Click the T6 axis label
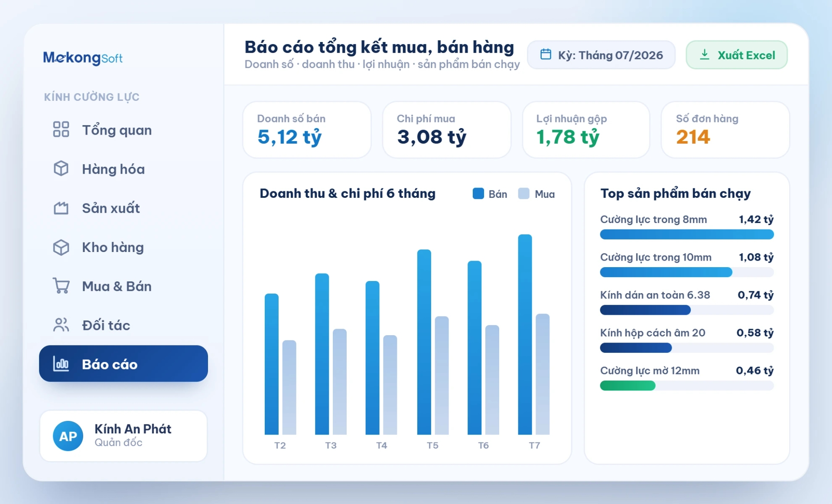 (x=484, y=445)
